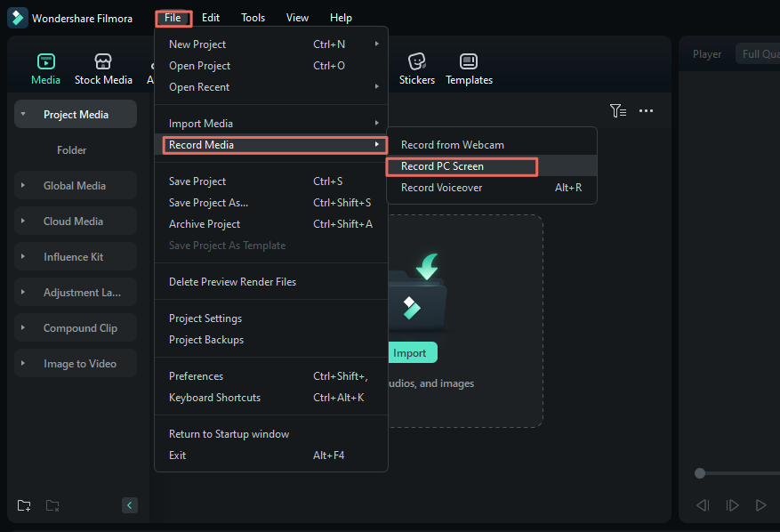Open the Help menu
Image resolution: width=780 pixels, height=532 pixels.
(x=341, y=18)
